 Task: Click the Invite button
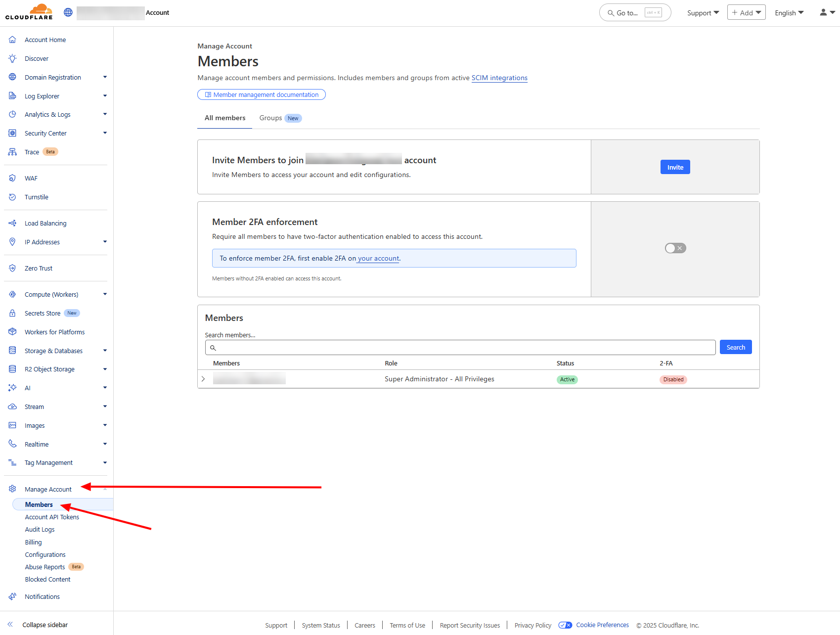(x=675, y=167)
